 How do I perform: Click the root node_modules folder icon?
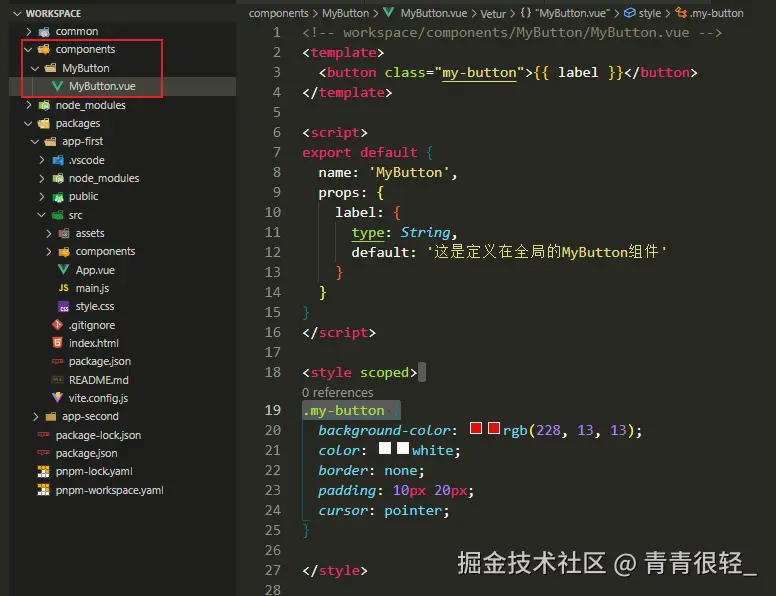44,105
